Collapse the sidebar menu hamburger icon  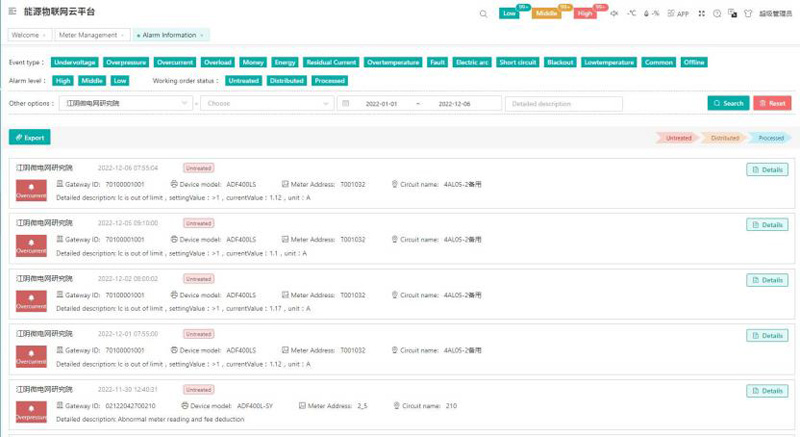[14, 13]
